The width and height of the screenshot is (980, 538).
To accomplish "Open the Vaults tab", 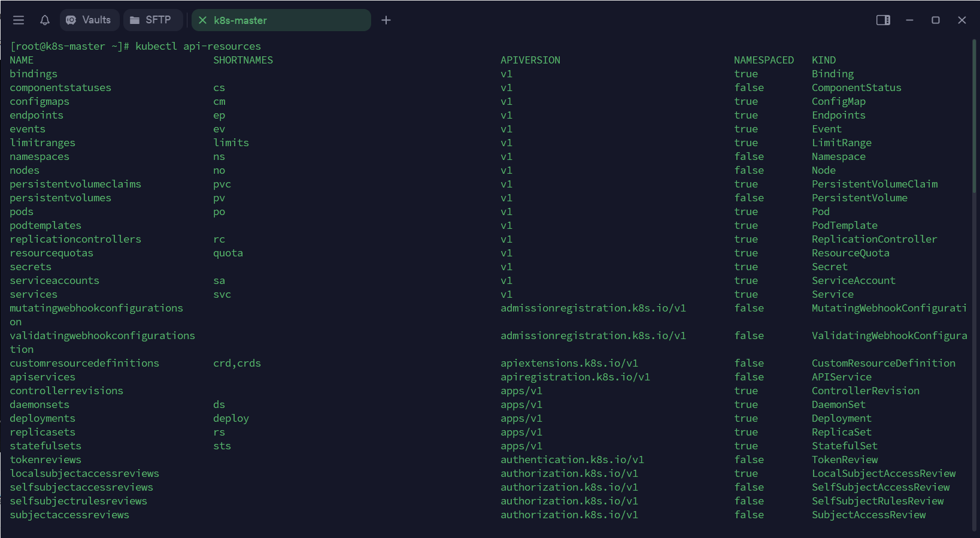I will pos(89,20).
